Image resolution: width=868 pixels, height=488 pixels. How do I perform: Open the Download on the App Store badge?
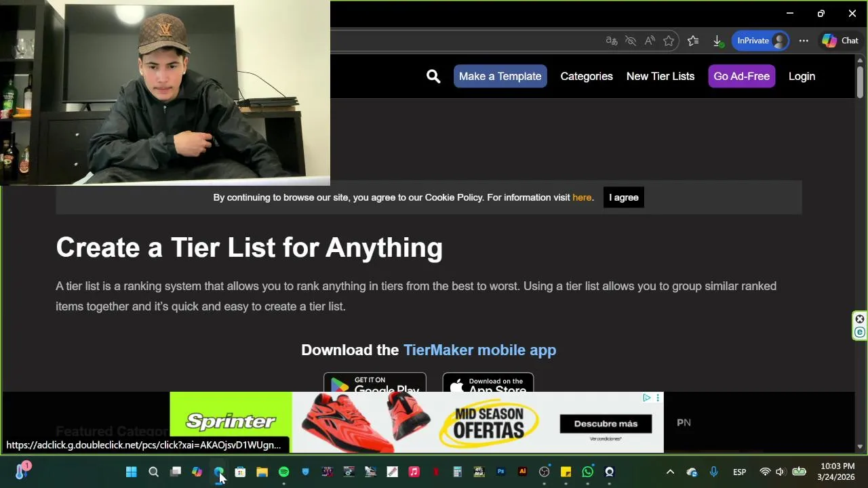tap(488, 383)
